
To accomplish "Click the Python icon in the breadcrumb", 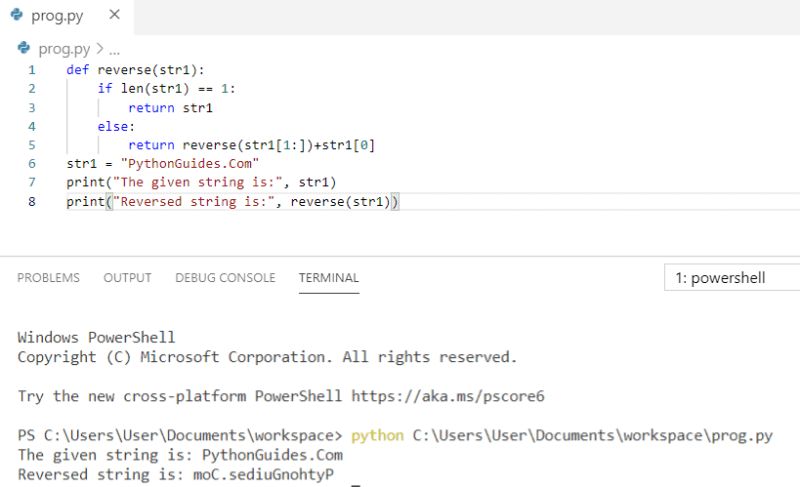I will pyautogui.click(x=23, y=48).
